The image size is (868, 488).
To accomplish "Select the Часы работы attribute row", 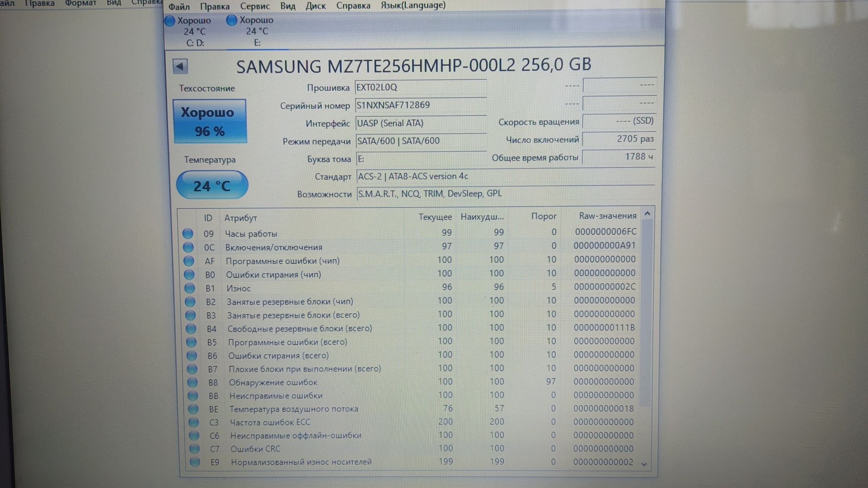I will pos(410,233).
